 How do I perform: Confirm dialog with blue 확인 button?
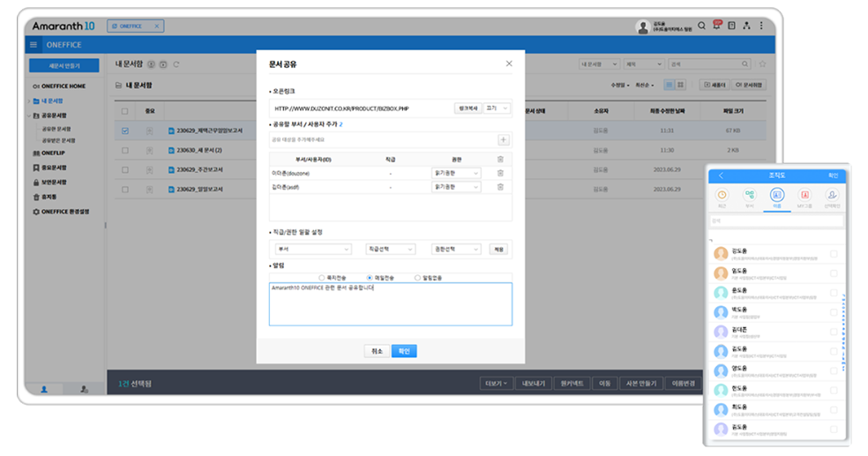point(404,351)
